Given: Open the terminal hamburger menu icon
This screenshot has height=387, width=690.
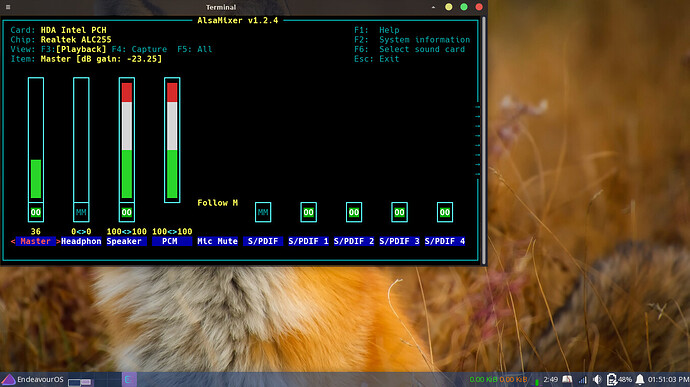Looking at the screenshot, I should click(8, 7).
